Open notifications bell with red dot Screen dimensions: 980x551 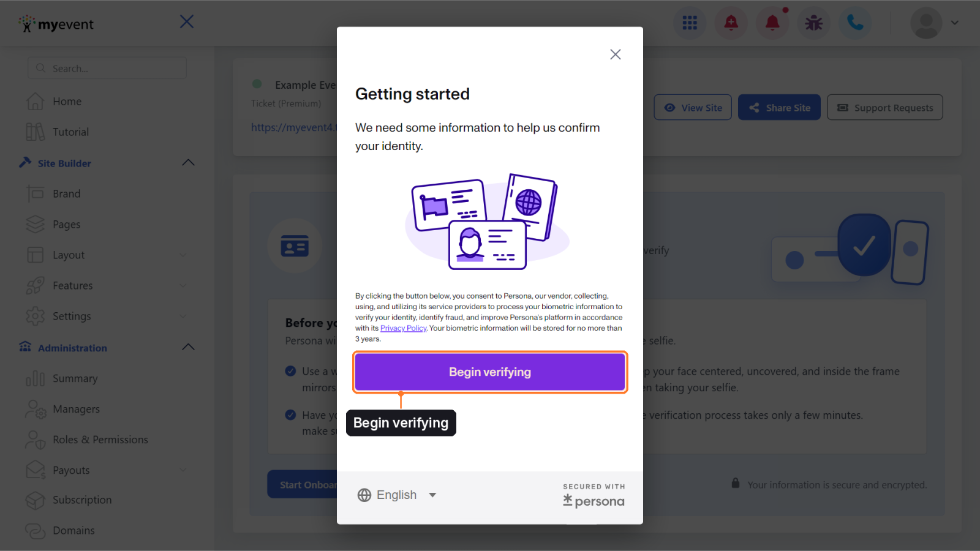coord(773,23)
